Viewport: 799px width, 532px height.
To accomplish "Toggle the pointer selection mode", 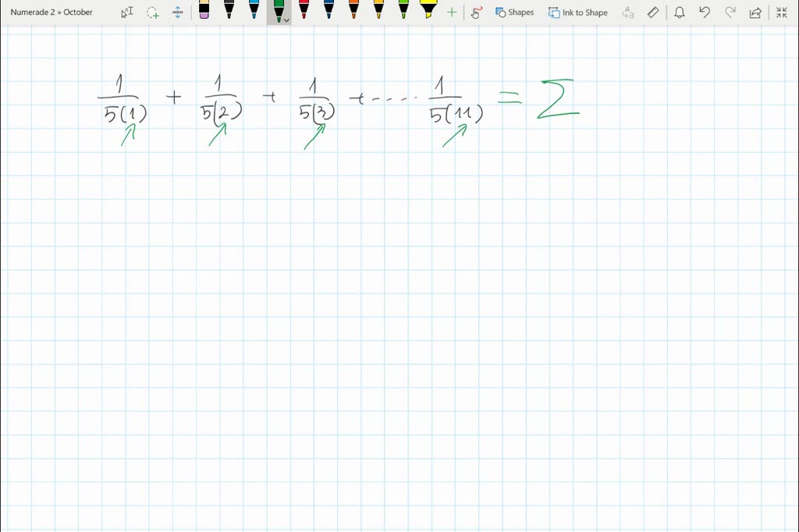I will [126, 12].
